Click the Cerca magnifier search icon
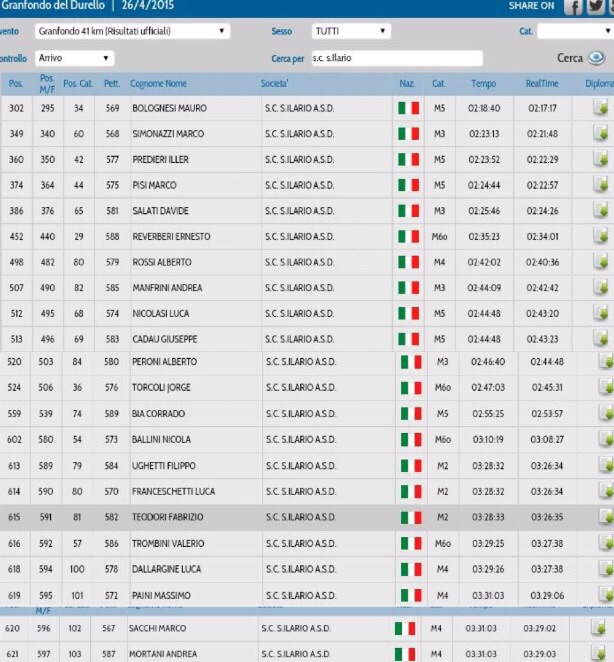Viewport: 614px width, 662px height. (597, 58)
